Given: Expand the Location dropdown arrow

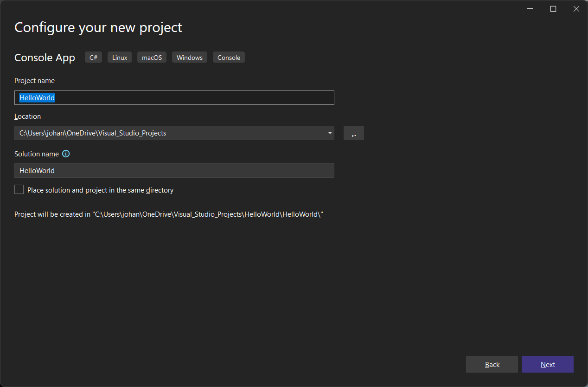Looking at the screenshot, I should [x=330, y=133].
